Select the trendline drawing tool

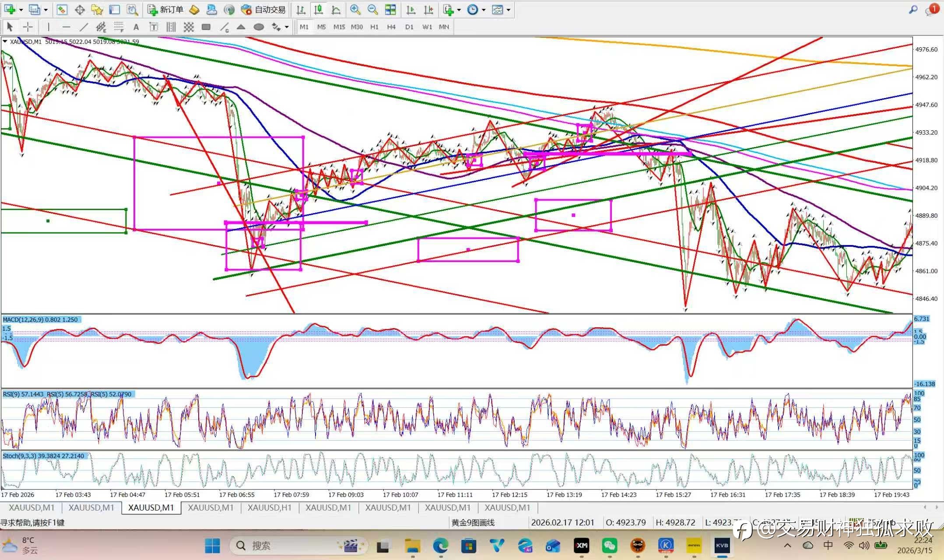[x=83, y=27]
